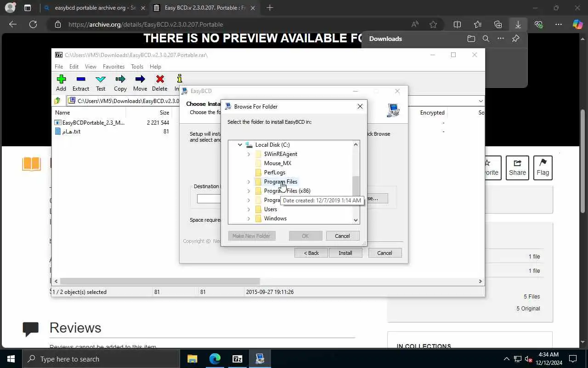Click the Share button on archive page
588x368 pixels.
pyautogui.click(x=517, y=167)
